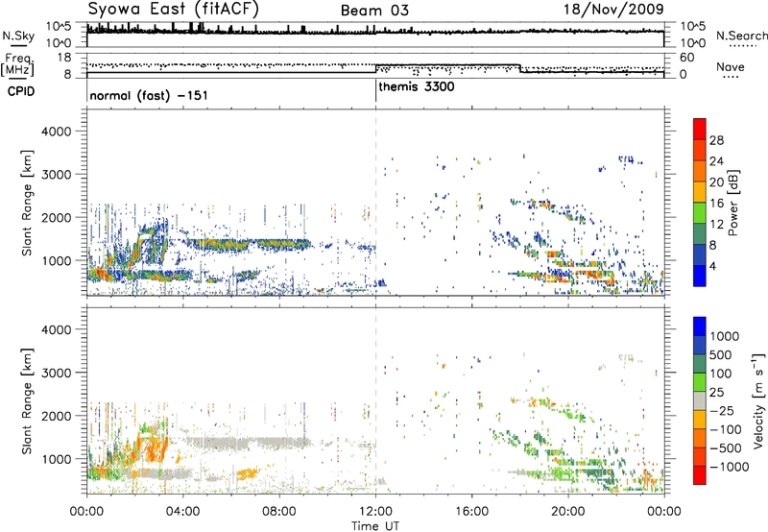
Task: Click the 'Freq. [MHz]' axis label
Action: point(18,65)
